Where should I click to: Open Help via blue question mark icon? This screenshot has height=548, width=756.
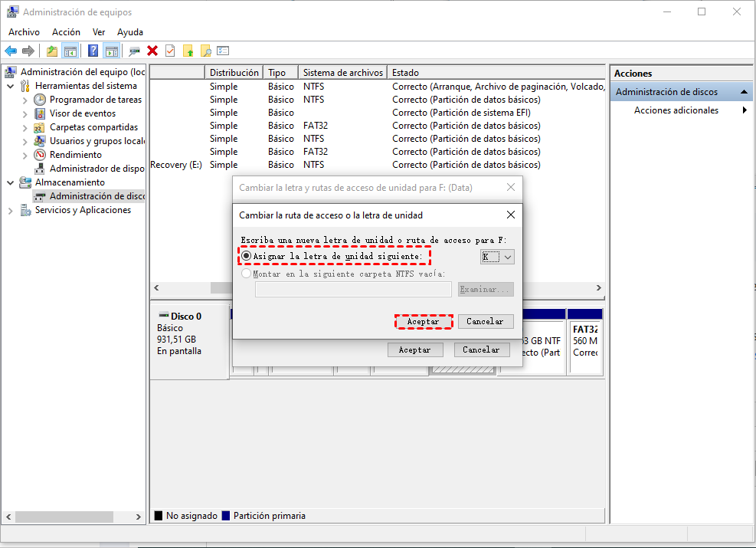[93, 51]
